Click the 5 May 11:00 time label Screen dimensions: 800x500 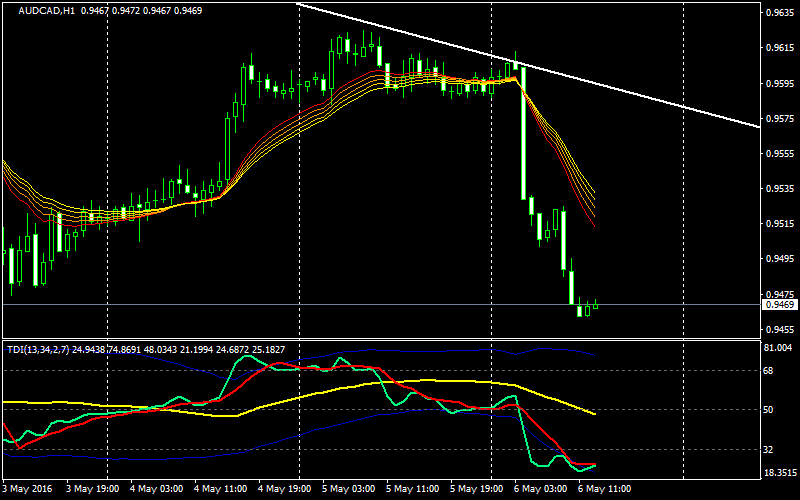[x=410, y=489]
